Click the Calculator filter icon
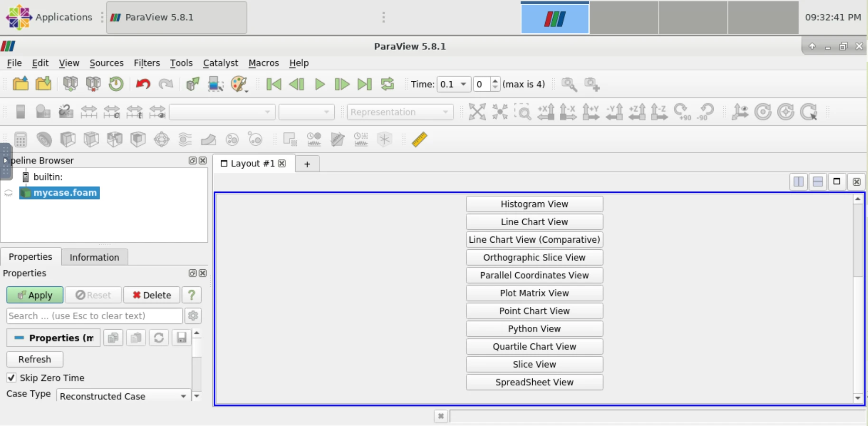The width and height of the screenshot is (868, 426). 20,140
